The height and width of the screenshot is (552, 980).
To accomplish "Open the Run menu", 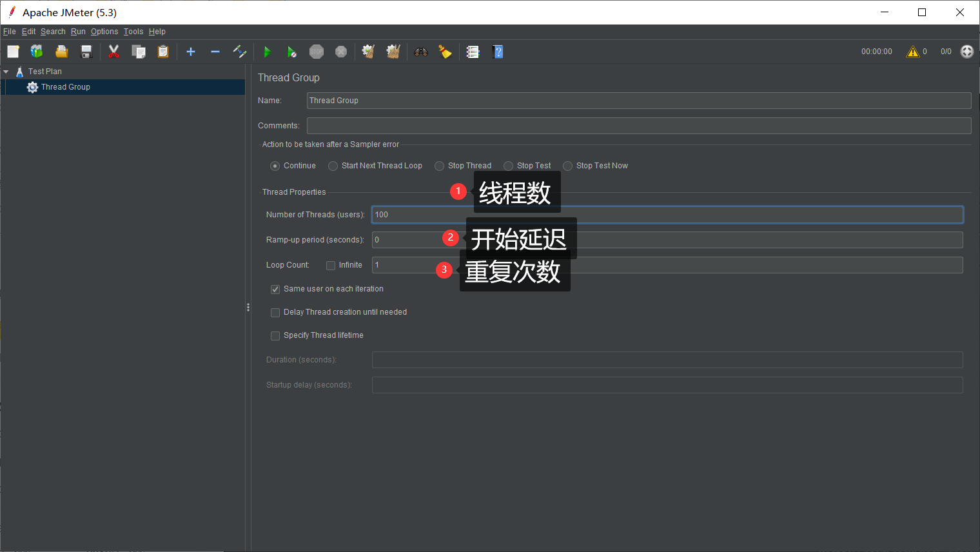I will (78, 32).
